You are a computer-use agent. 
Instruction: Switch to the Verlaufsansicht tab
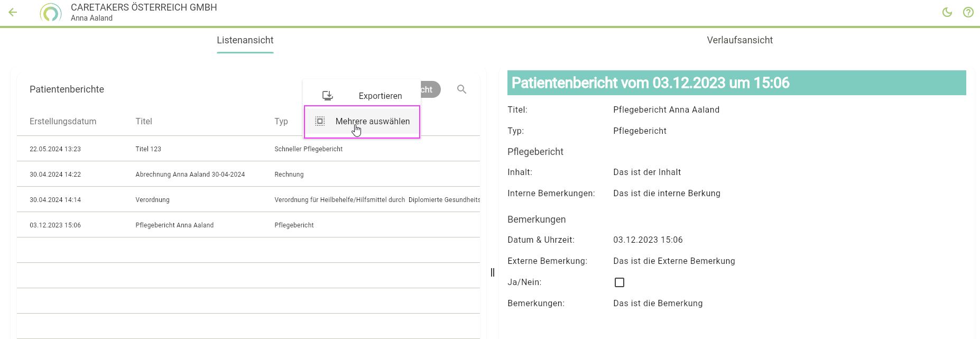[739, 40]
